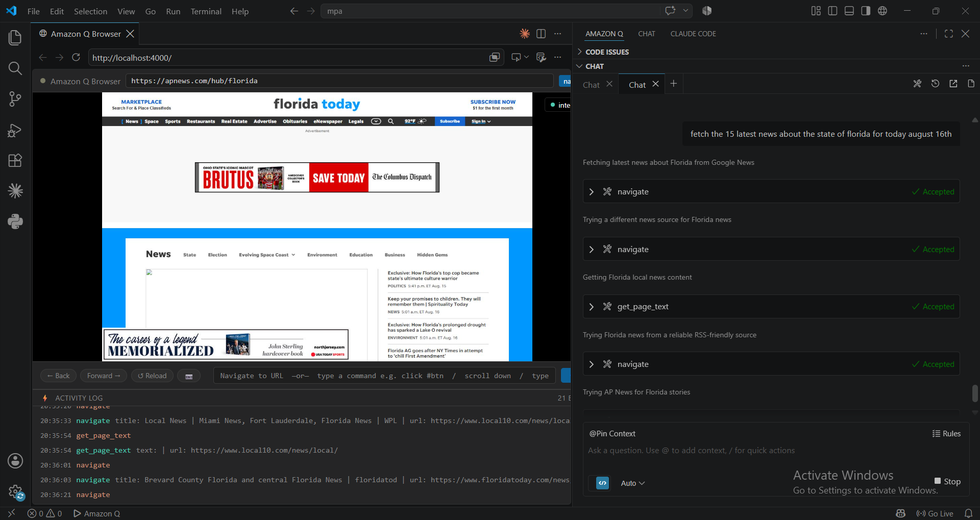
Task: Maximize the Amazon Q panel size
Action: coord(949,34)
